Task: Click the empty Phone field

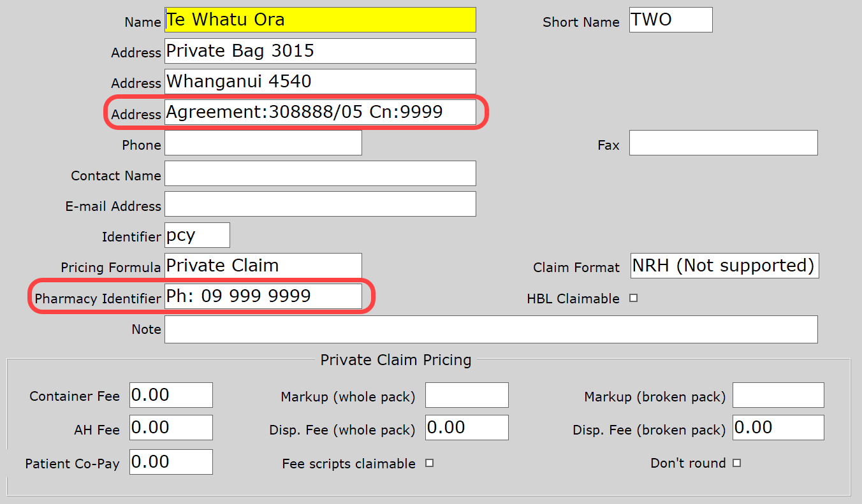Action: [263, 143]
